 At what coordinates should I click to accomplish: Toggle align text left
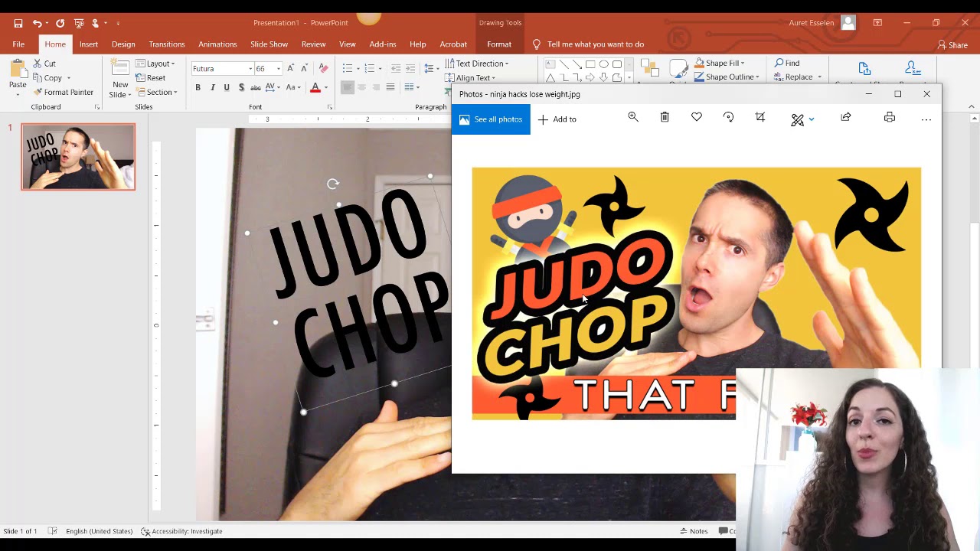click(x=348, y=87)
